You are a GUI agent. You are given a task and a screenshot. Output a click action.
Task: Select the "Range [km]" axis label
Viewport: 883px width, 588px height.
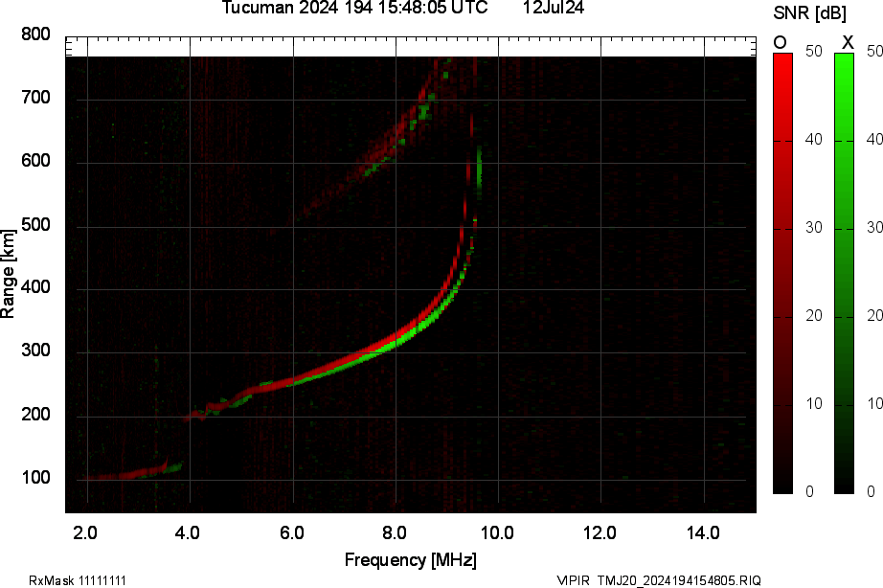pos(9,273)
